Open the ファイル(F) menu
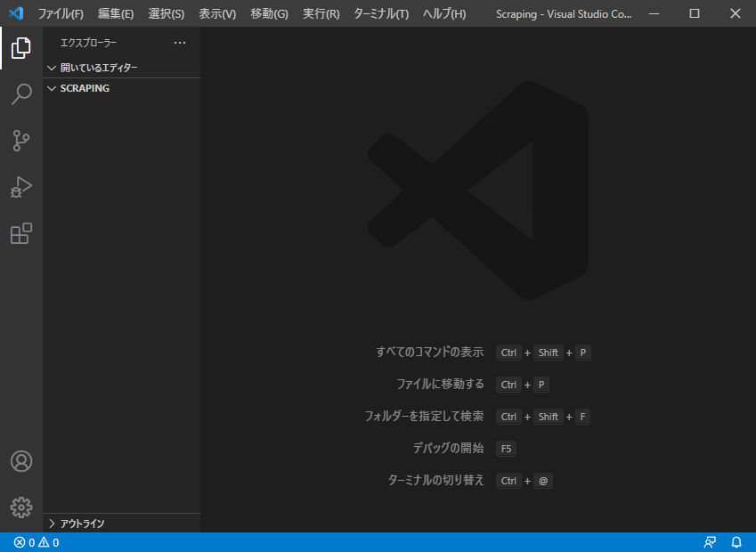756x552 pixels. (61, 13)
